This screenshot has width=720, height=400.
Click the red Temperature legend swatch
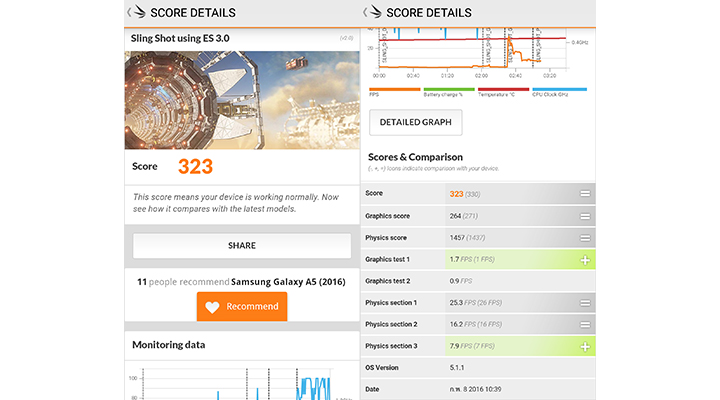coord(499,89)
